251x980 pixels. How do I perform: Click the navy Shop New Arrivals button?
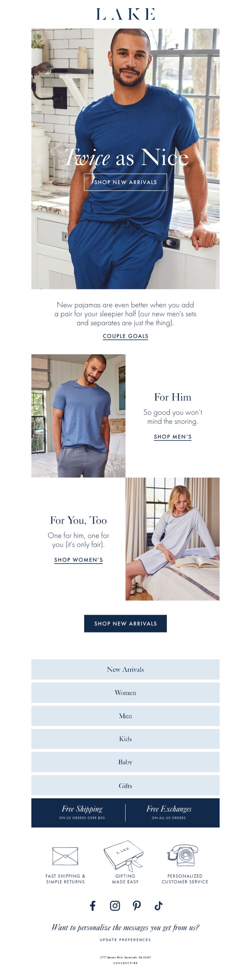point(125,624)
